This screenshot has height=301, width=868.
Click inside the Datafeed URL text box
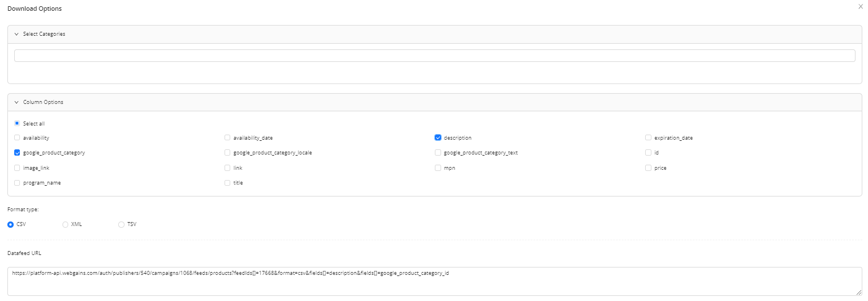tap(434, 281)
